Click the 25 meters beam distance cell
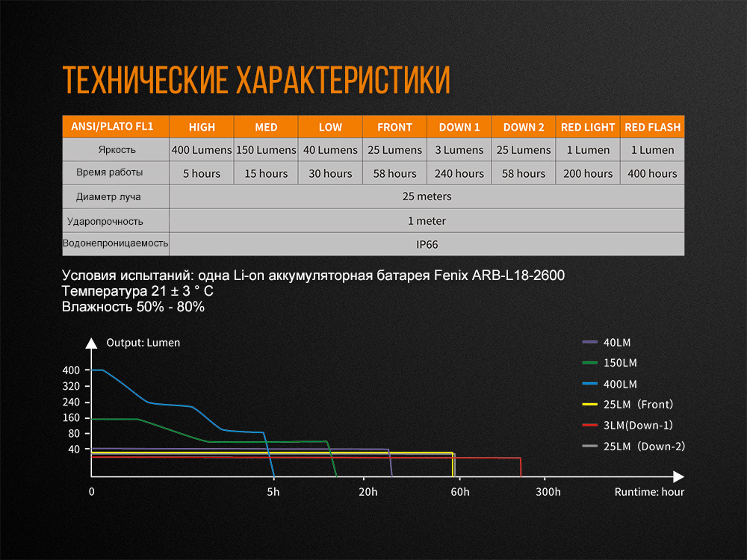The image size is (747, 560). 427,197
